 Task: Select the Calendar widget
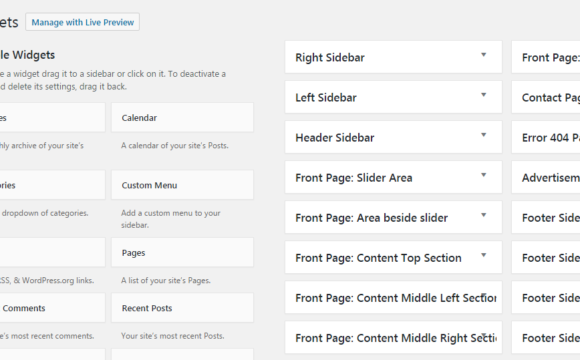coord(182,118)
